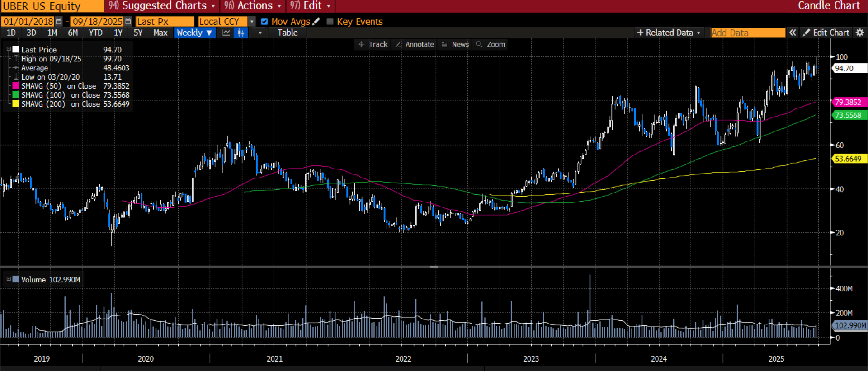Image resolution: width=868 pixels, height=371 pixels.
Task: Open the Weekly periodicity dropdown
Action: tap(194, 33)
